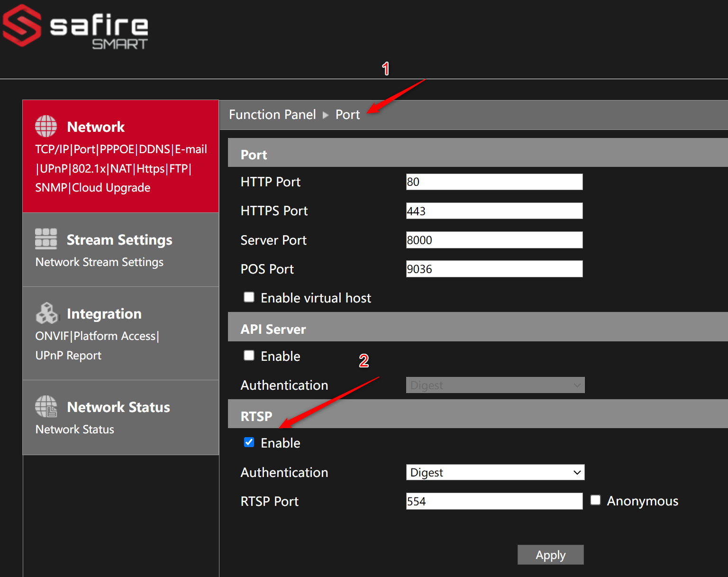Click the Network globe icon

tap(45, 126)
